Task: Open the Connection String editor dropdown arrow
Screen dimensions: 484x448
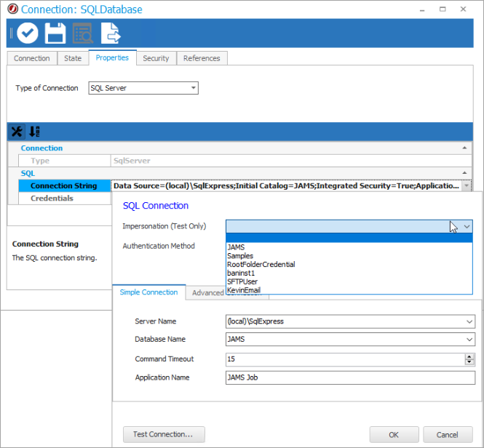Action: pos(467,185)
